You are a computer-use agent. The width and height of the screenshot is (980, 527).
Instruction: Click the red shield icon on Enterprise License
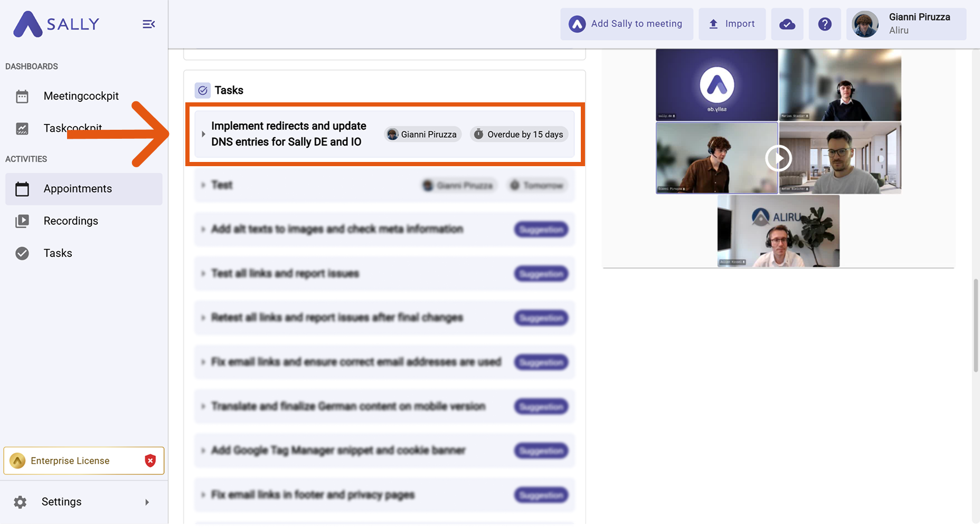pos(150,461)
